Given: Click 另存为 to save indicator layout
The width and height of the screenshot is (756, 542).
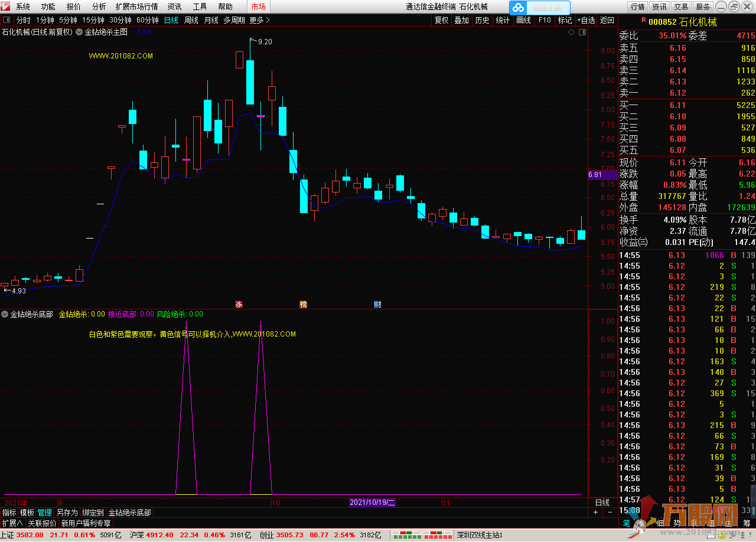Looking at the screenshot, I should point(67,512).
